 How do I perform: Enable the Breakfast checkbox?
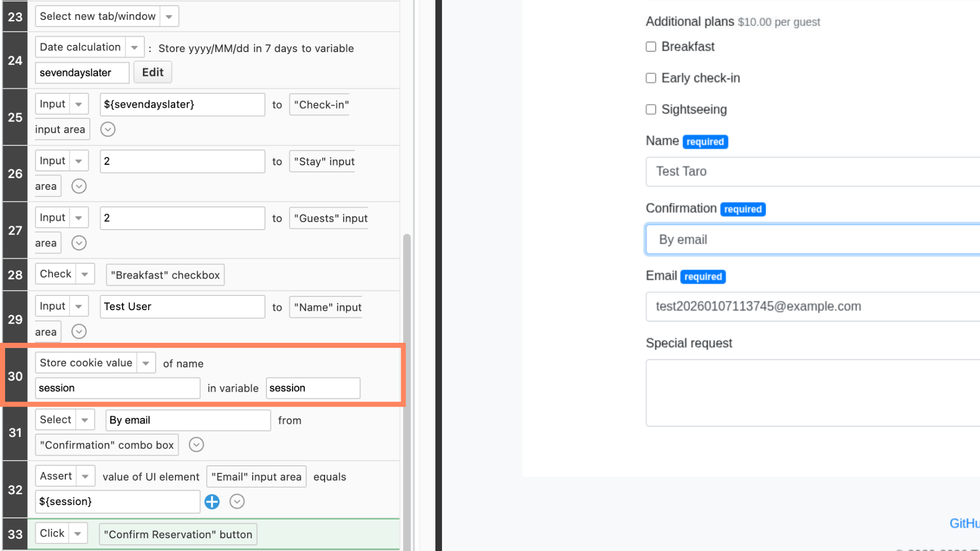pyautogui.click(x=651, y=47)
